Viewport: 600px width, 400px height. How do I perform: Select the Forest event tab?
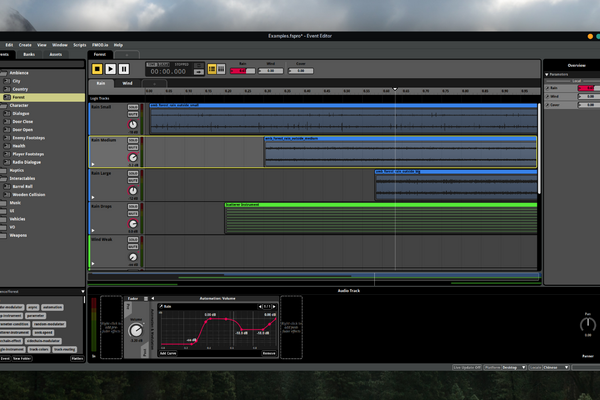pos(100,54)
